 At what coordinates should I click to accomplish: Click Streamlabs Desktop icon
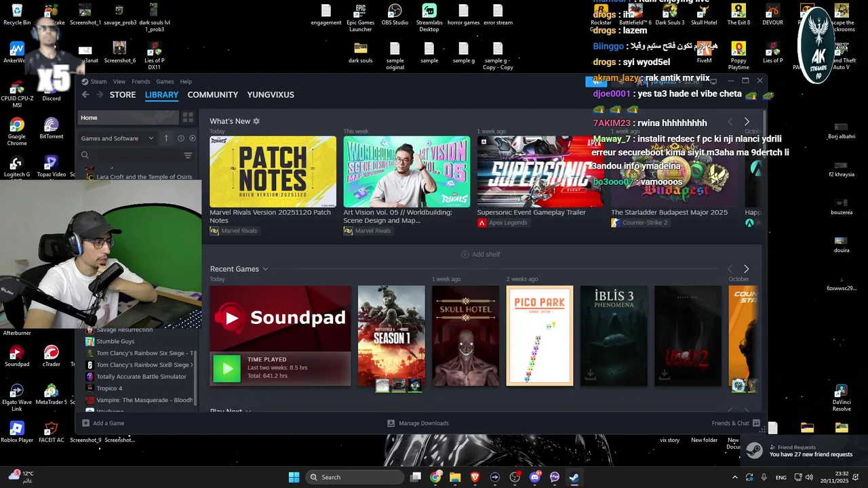pos(429,18)
